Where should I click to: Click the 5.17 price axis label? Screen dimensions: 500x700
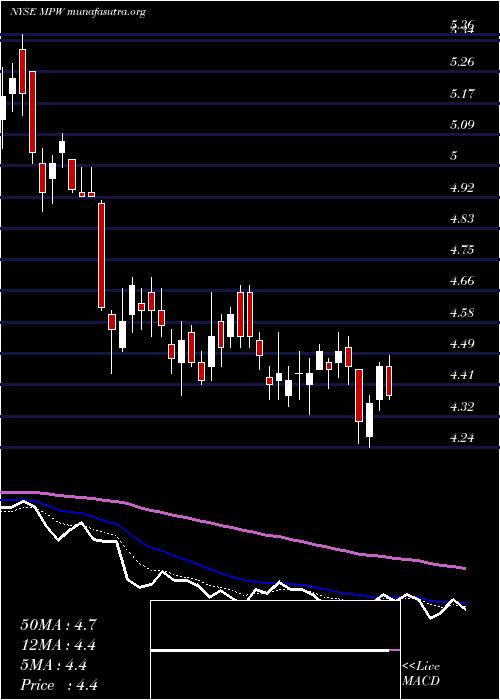tap(462, 94)
